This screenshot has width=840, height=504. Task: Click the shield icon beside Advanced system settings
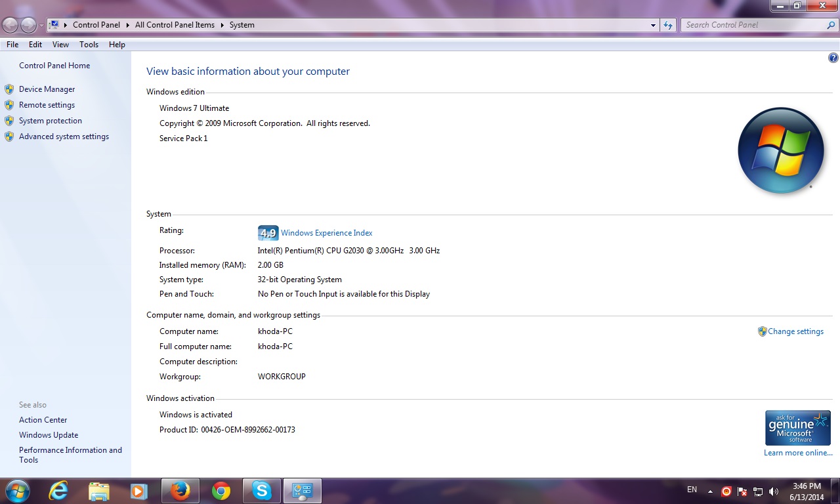[9, 136]
